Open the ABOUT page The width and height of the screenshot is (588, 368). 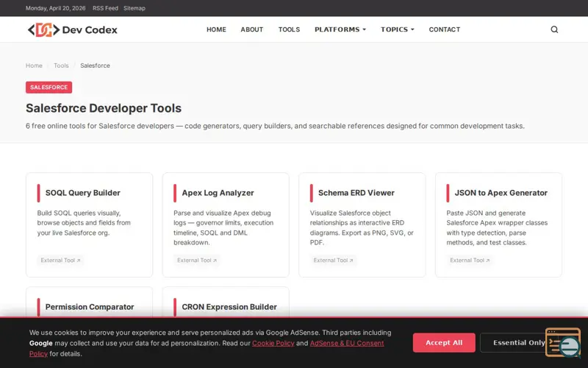point(252,29)
